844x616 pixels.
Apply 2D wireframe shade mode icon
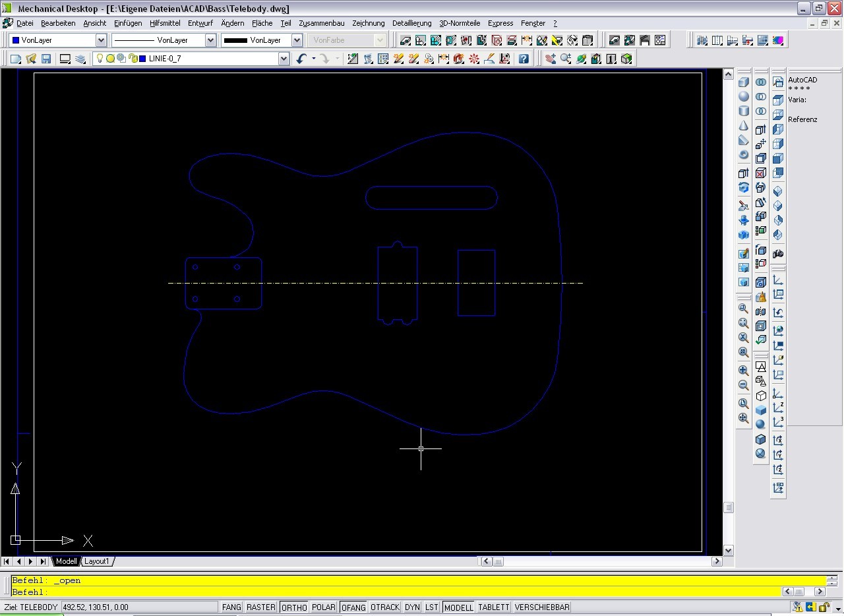[761, 367]
